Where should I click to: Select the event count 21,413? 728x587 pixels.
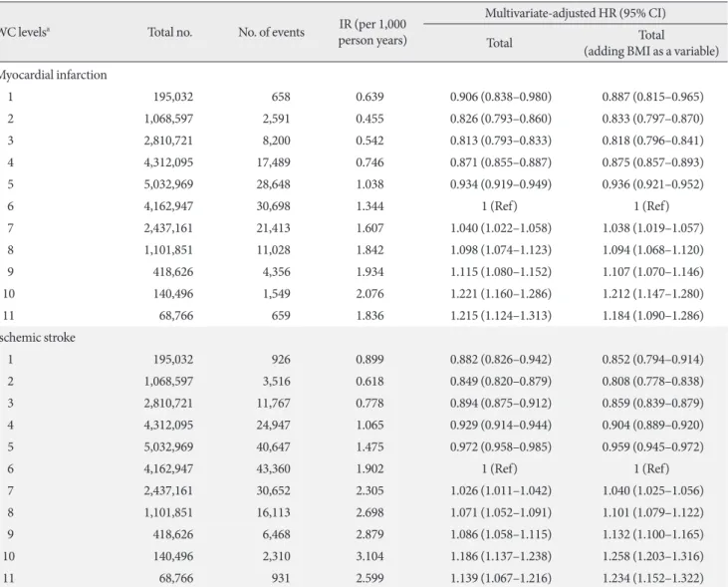point(274,228)
